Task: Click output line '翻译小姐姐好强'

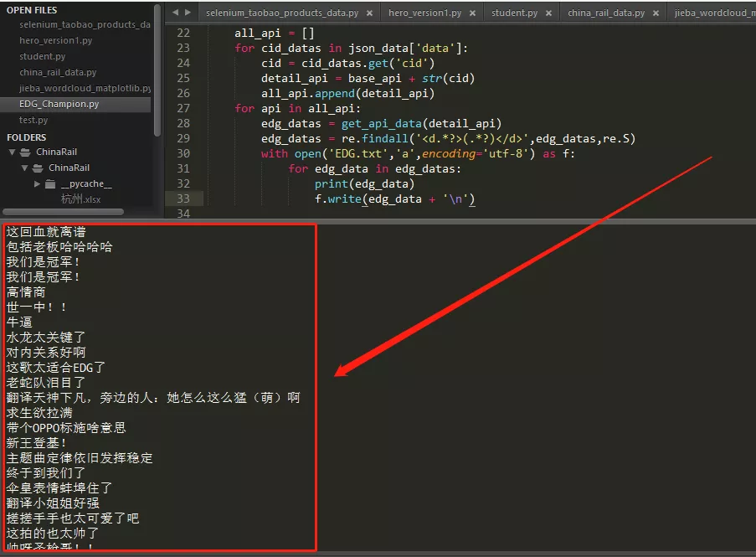Action: pos(53,503)
